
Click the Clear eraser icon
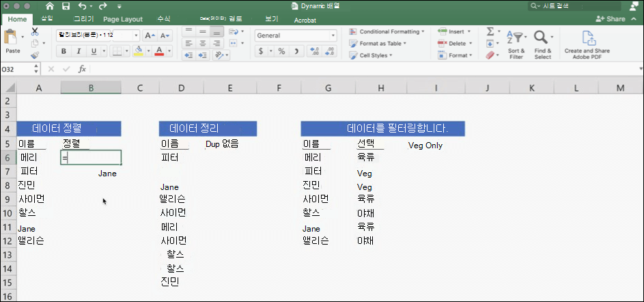pyautogui.click(x=490, y=55)
